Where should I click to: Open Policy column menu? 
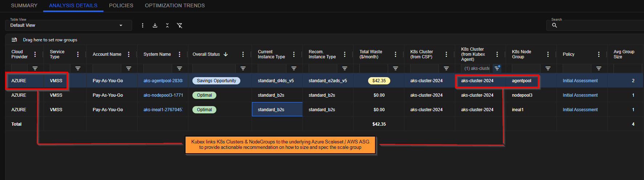(599, 54)
